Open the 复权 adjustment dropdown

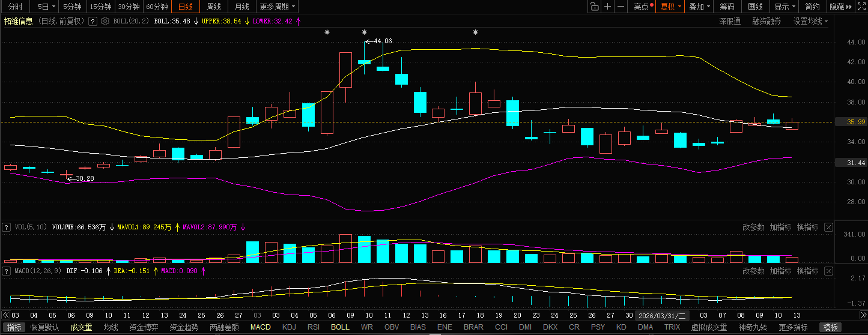coord(671,7)
